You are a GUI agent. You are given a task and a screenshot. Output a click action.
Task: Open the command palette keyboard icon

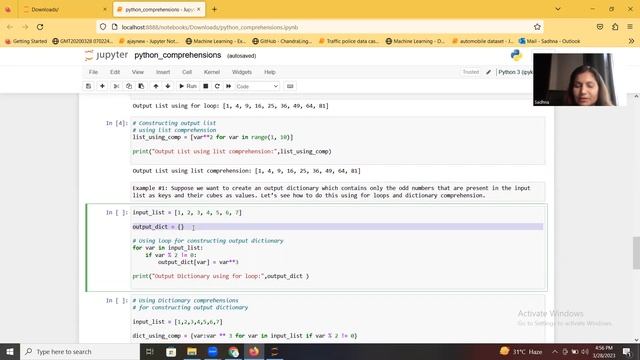click(x=290, y=86)
